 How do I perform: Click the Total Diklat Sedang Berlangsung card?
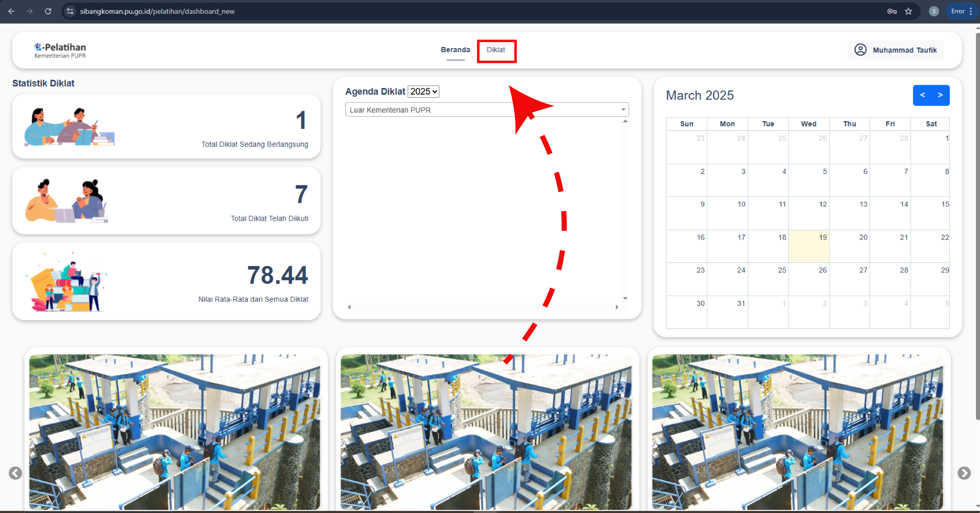click(x=166, y=126)
